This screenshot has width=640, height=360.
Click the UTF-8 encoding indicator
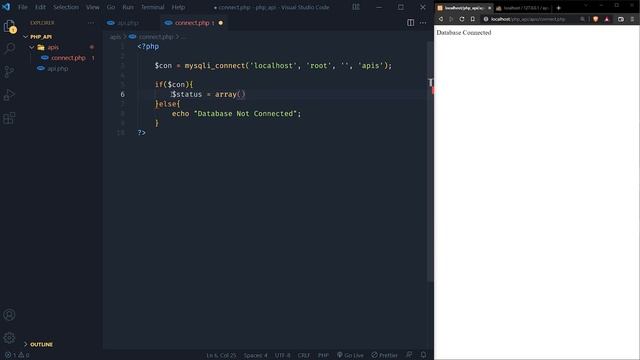(282, 355)
